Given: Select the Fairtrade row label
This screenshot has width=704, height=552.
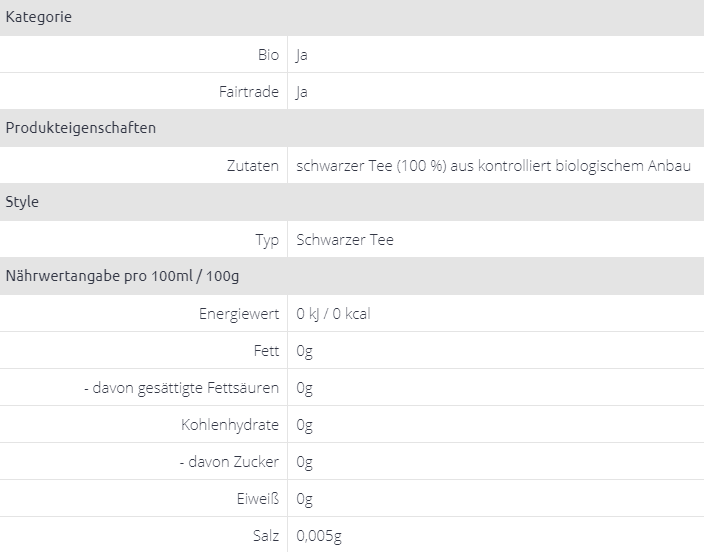Looking at the screenshot, I should (249, 92).
